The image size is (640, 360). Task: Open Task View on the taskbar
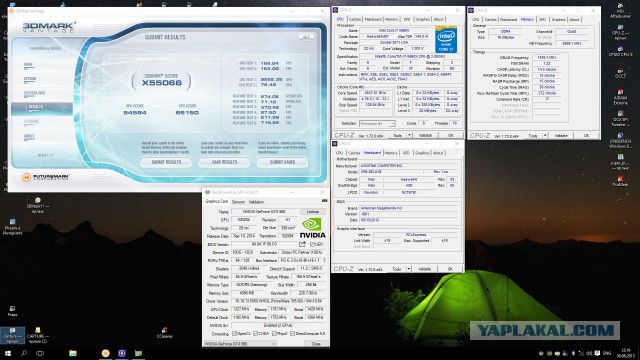pyautogui.click(x=40, y=353)
